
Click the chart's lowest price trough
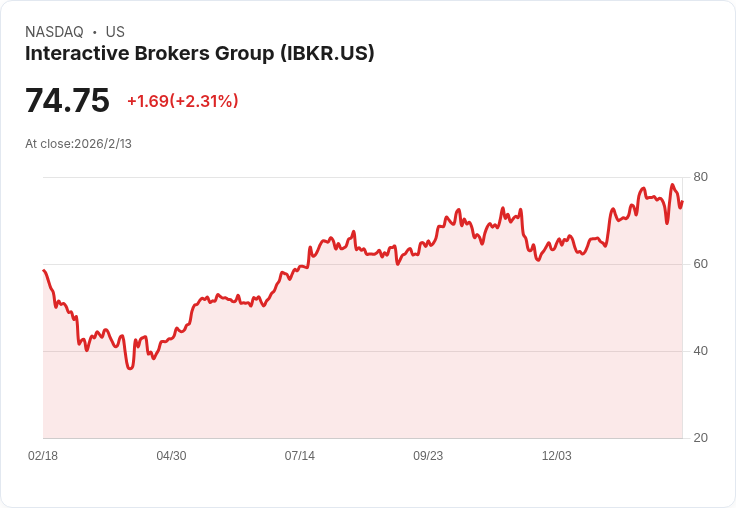tap(130, 368)
